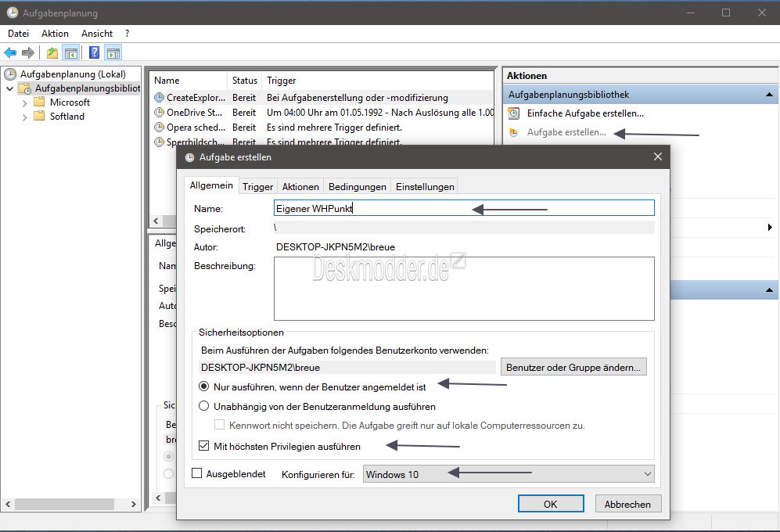Select 'Bei Aufgabenerstellung oder -modifizierung' trigger text
The width and height of the screenshot is (780, 532).
[358, 98]
